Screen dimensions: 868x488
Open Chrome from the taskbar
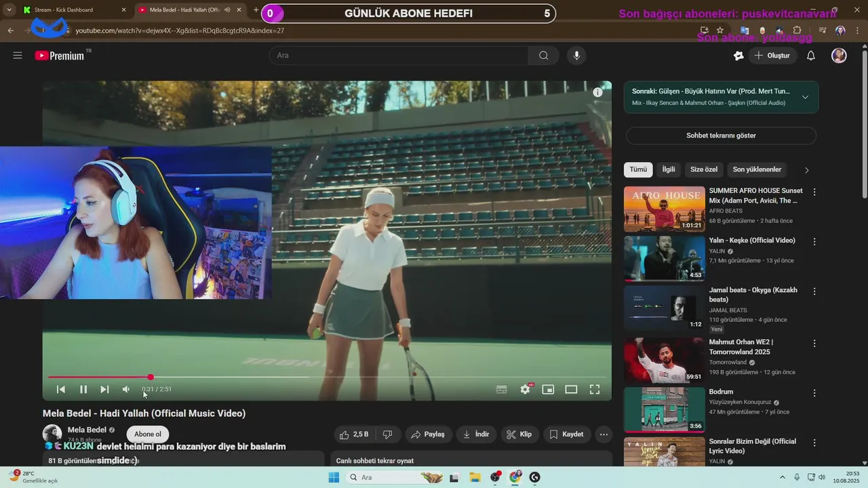click(x=515, y=478)
